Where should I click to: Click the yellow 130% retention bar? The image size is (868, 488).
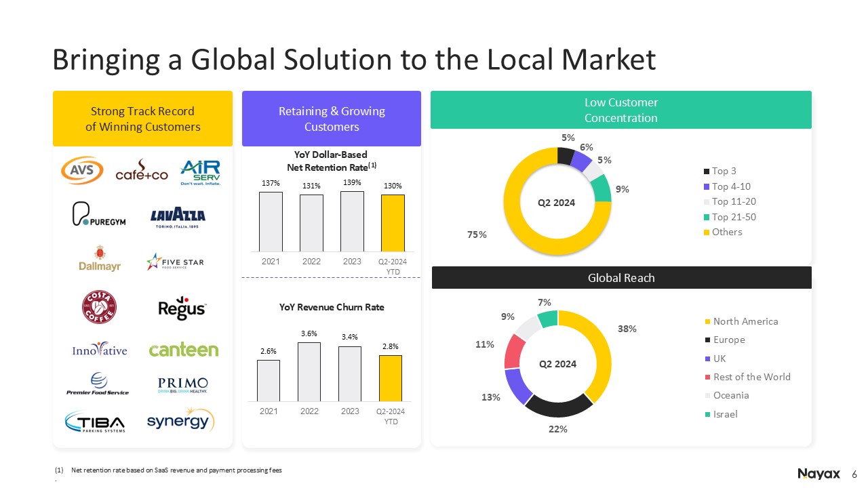(393, 223)
